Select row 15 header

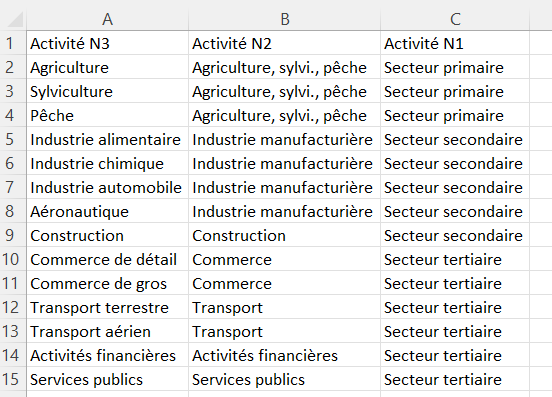[x=13, y=379]
